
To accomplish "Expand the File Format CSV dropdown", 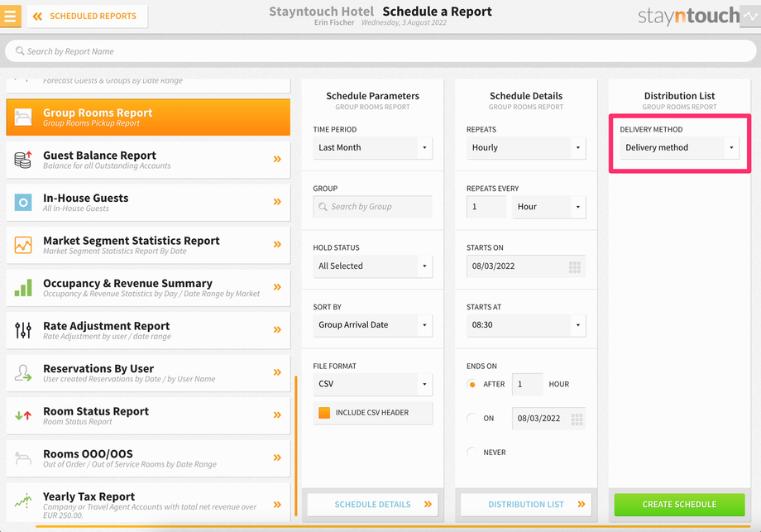I will coord(373,384).
